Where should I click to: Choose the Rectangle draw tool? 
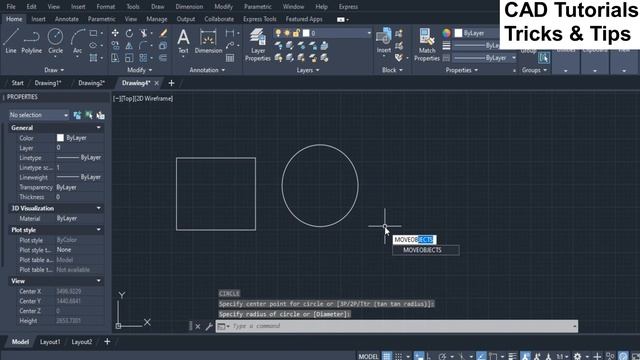coord(93,33)
